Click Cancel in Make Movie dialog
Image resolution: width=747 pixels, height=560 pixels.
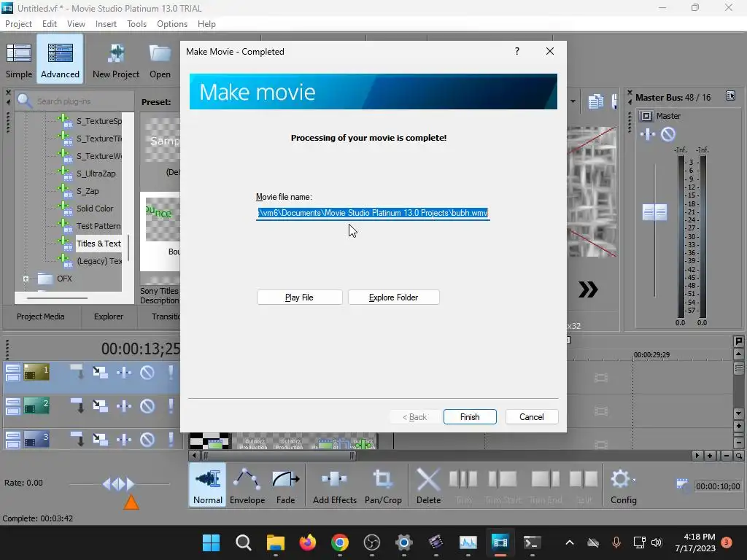[x=532, y=416]
